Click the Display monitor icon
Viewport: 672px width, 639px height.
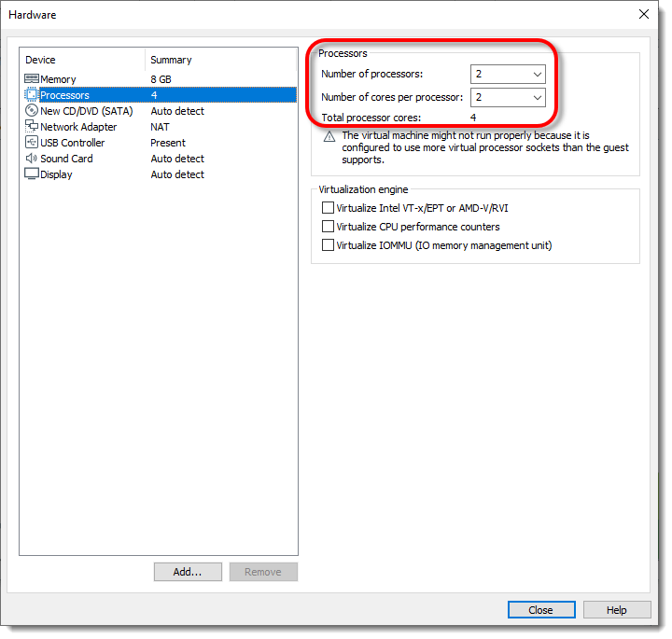click(32, 174)
